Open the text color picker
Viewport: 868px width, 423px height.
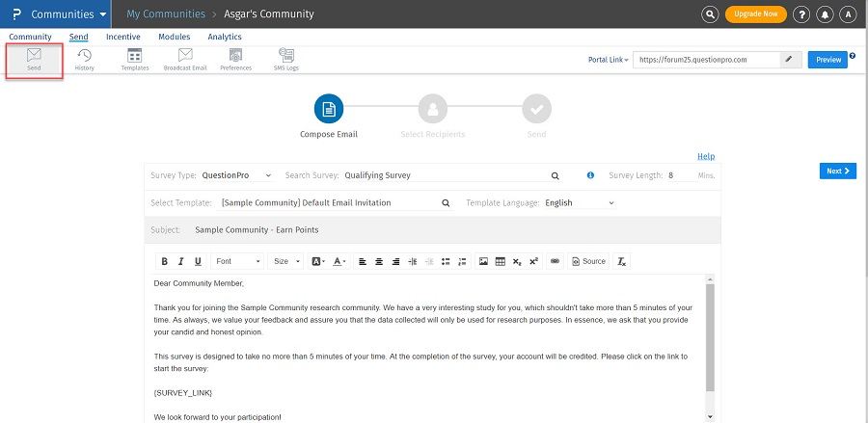tap(339, 261)
